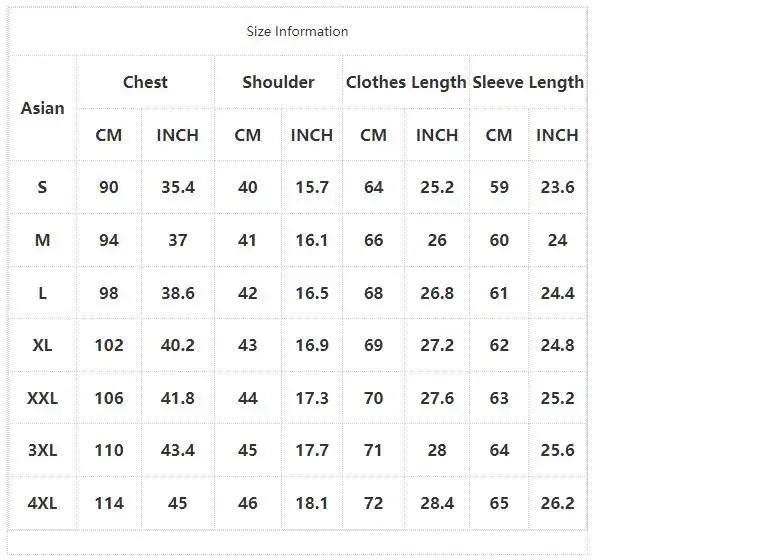The image size is (783, 560).
Task: Click the Sleeve Length header
Action: tap(528, 82)
